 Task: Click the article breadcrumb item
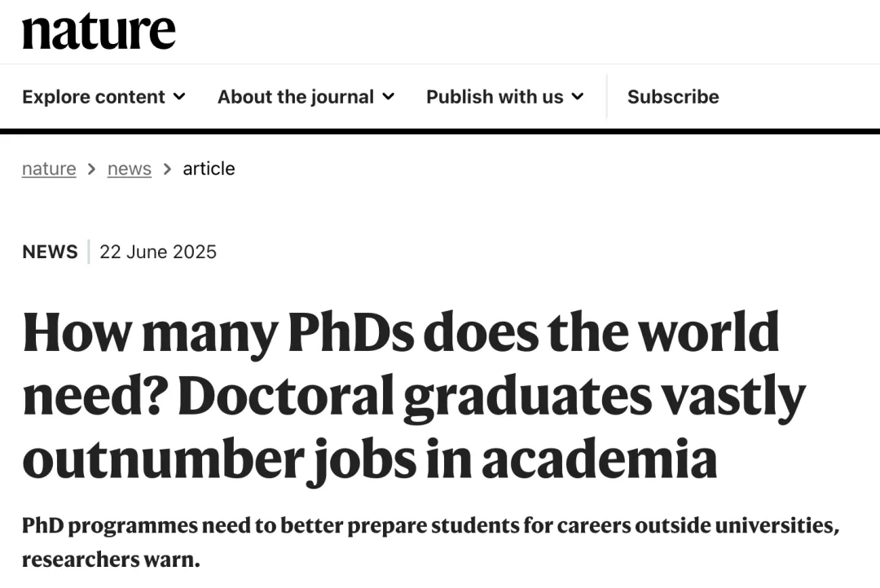209,169
